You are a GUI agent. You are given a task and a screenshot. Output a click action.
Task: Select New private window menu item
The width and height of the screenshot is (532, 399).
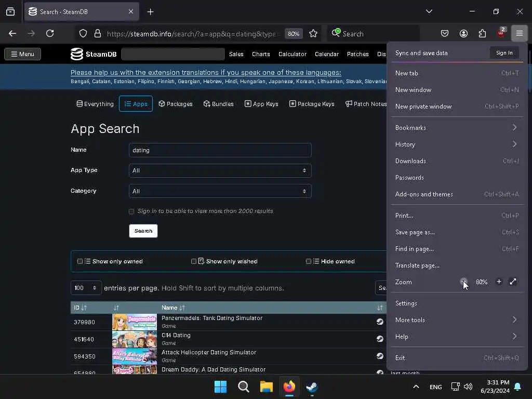(457, 106)
